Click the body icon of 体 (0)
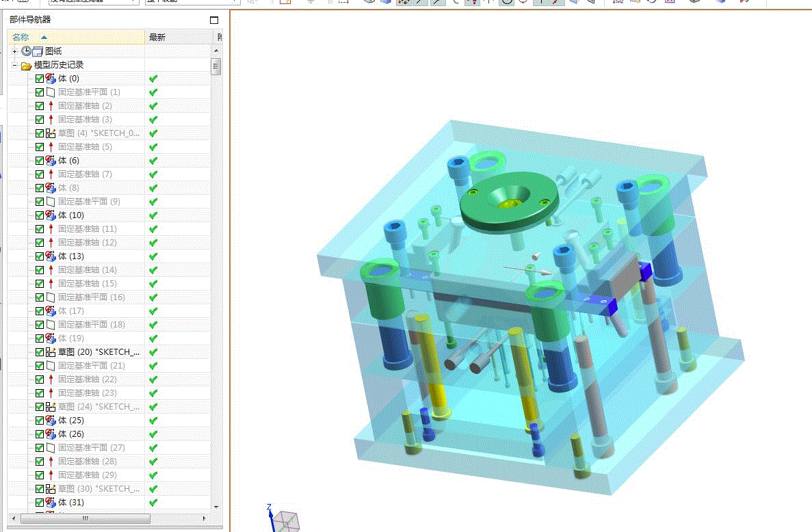Viewport: 812px width, 532px height. point(50,79)
